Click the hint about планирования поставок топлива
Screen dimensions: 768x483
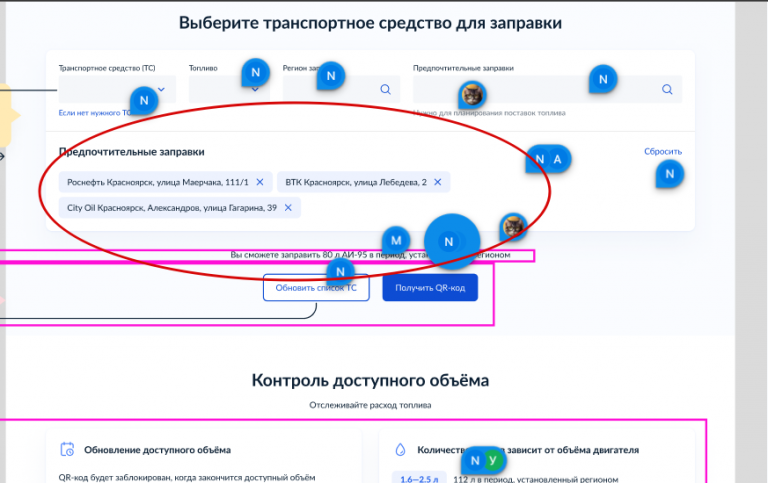coord(489,113)
